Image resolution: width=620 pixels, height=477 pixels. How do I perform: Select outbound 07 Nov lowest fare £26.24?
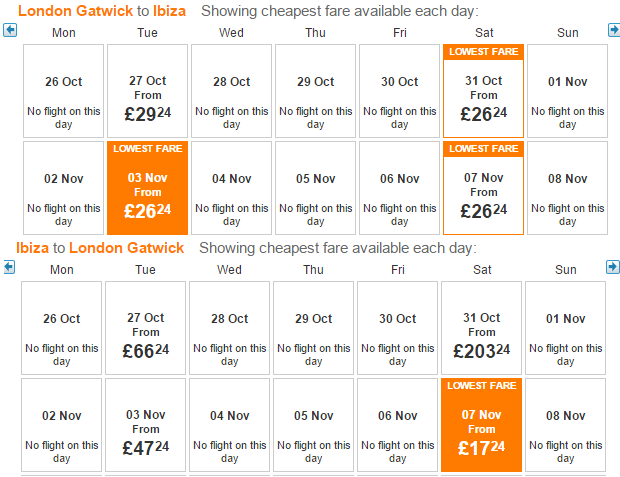pyautogui.click(x=484, y=188)
